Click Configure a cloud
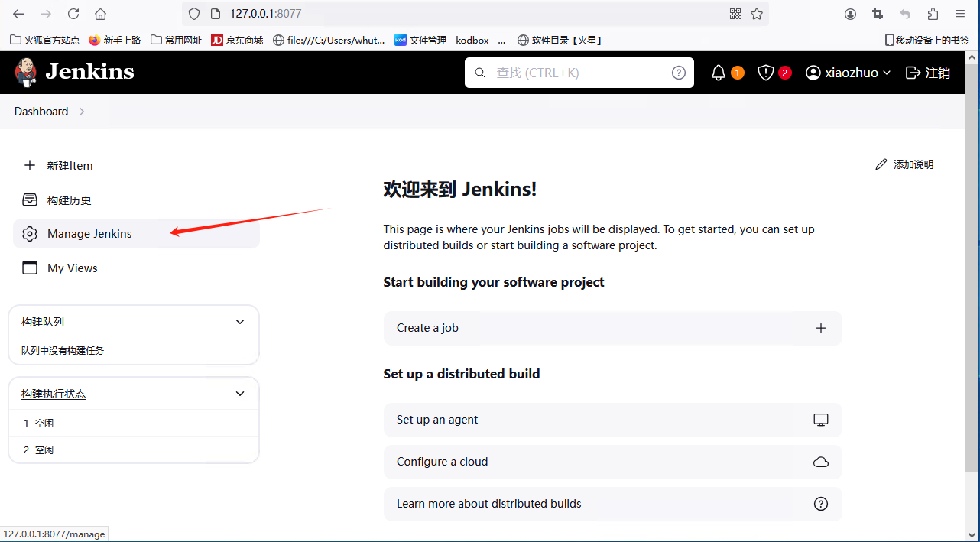 (612, 462)
